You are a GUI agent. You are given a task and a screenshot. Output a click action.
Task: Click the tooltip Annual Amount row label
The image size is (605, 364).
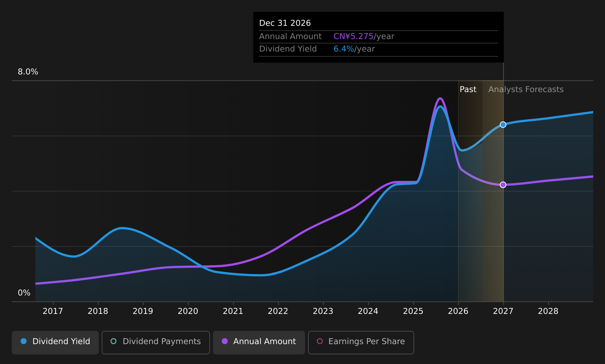click(290, 36)
